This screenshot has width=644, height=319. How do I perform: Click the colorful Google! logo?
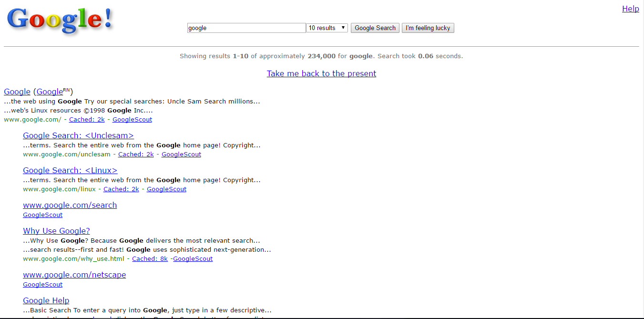click(x=60, y=21)
